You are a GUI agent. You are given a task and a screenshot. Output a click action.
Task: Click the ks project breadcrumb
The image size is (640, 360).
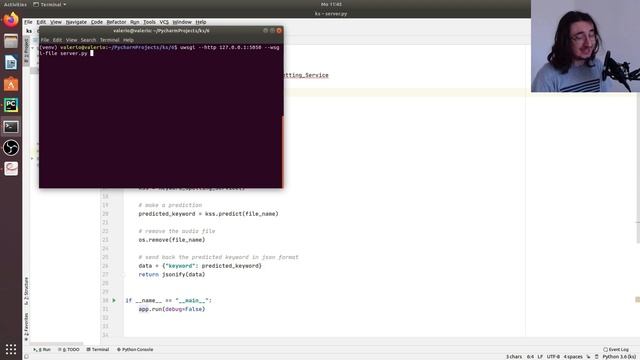[x=29, y=31]
